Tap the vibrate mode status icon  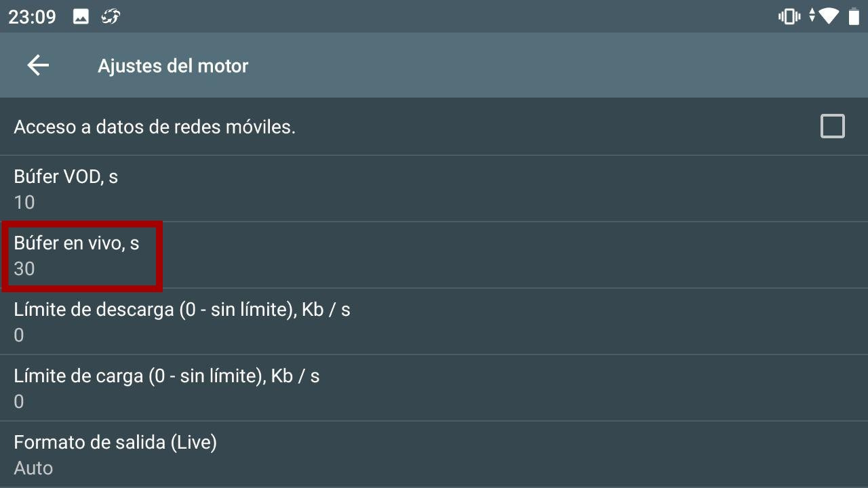coord(789,17)
